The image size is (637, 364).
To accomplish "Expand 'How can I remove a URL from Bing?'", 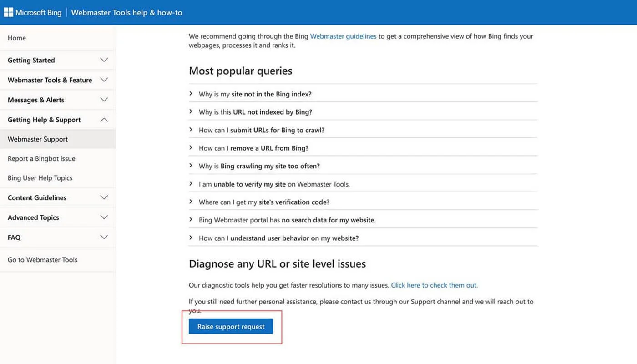I will (x=253, y=148).
